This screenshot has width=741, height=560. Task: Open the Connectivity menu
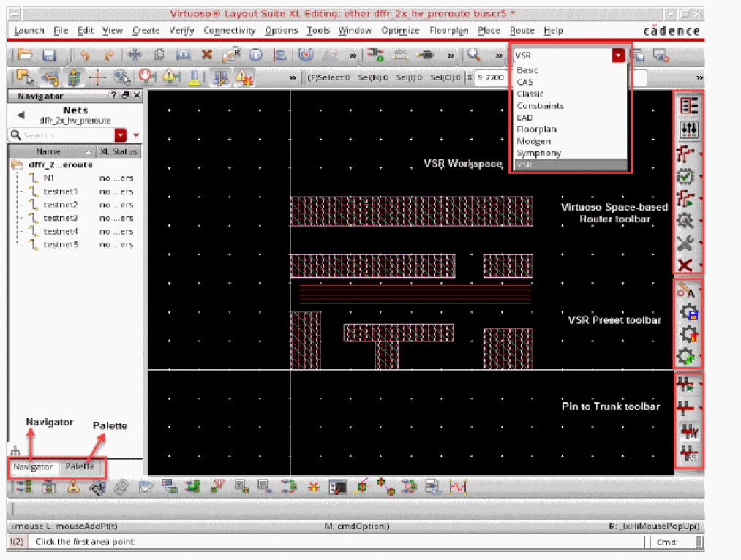coord(229,31)
